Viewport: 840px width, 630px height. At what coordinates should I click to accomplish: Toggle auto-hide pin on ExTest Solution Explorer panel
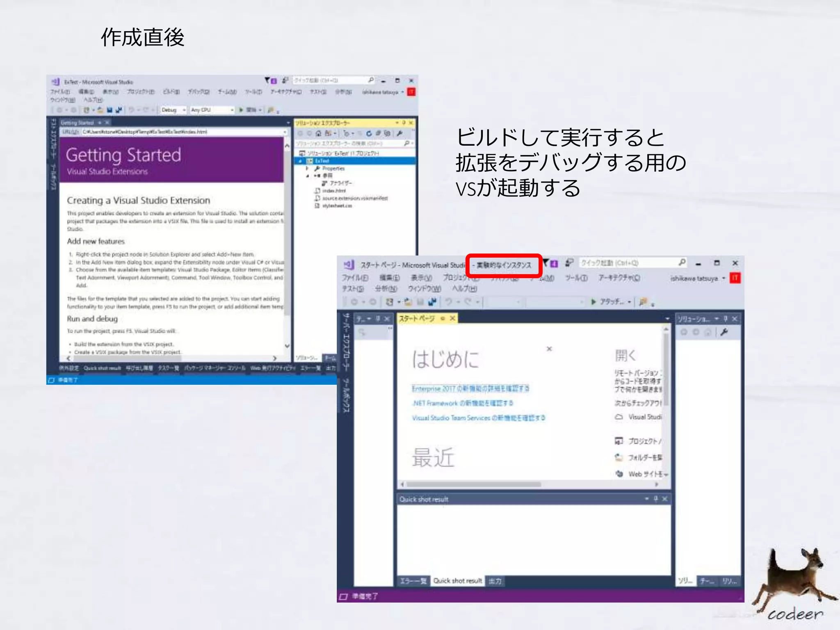[x=404, y=123]
